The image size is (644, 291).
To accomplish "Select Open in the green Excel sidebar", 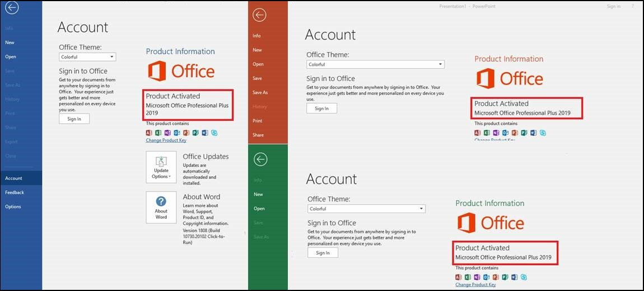I will tap(259, 209).
